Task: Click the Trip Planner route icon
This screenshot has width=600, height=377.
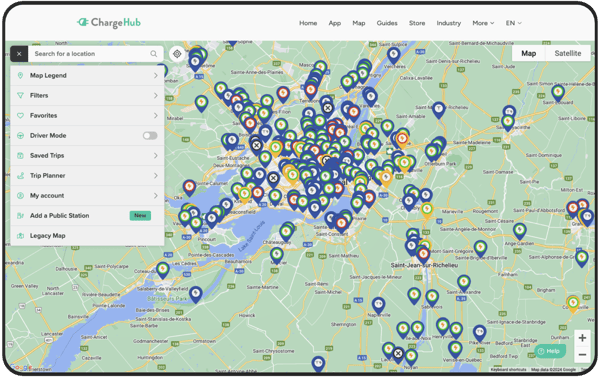Action: pos(21,176)
